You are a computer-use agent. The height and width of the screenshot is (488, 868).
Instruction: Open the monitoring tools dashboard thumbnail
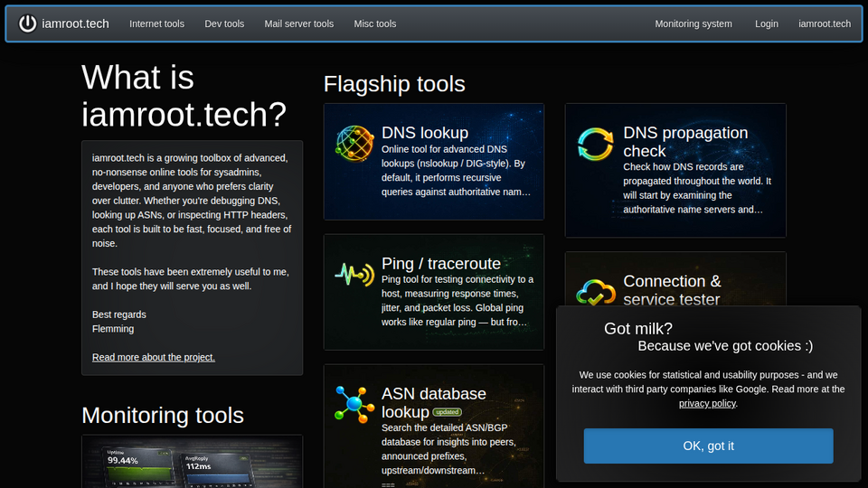(192, 462)
